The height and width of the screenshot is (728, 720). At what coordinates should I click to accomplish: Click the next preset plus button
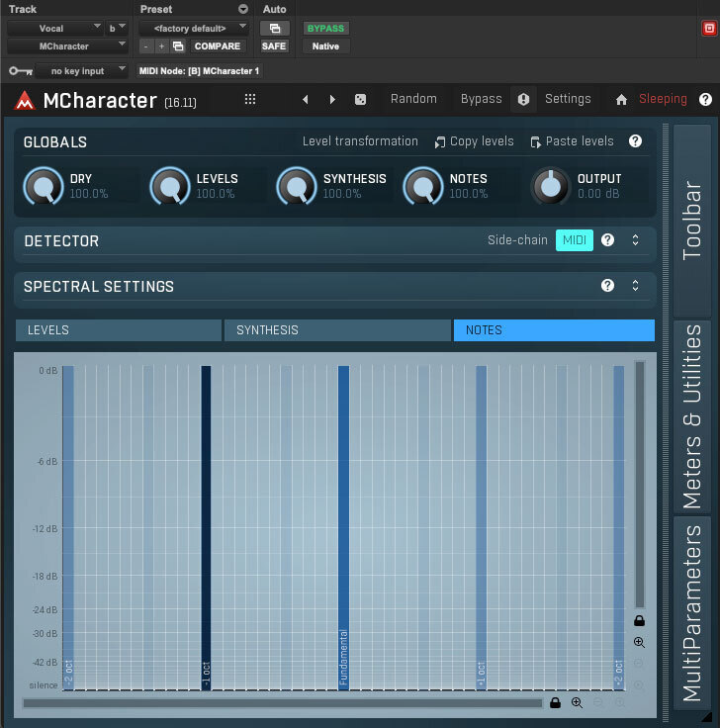coord(161,45)
